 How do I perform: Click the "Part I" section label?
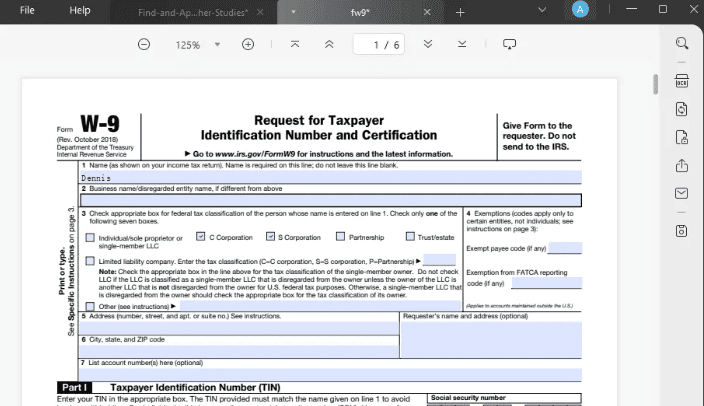pos(75,387)
